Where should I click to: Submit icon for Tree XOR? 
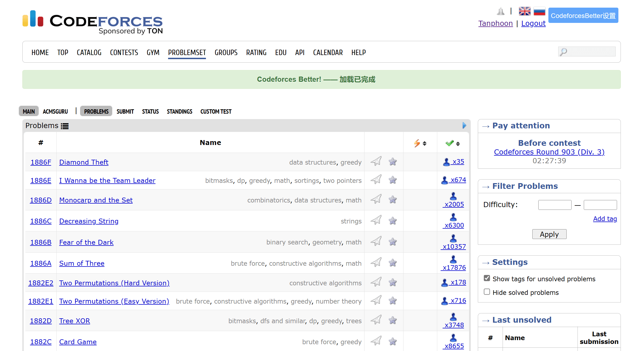376,320
